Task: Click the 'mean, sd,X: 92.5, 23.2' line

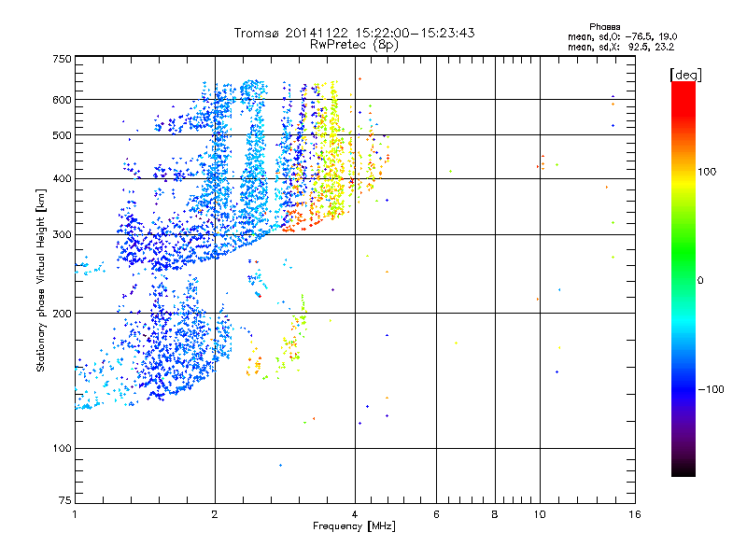Action: pos(621,47)
